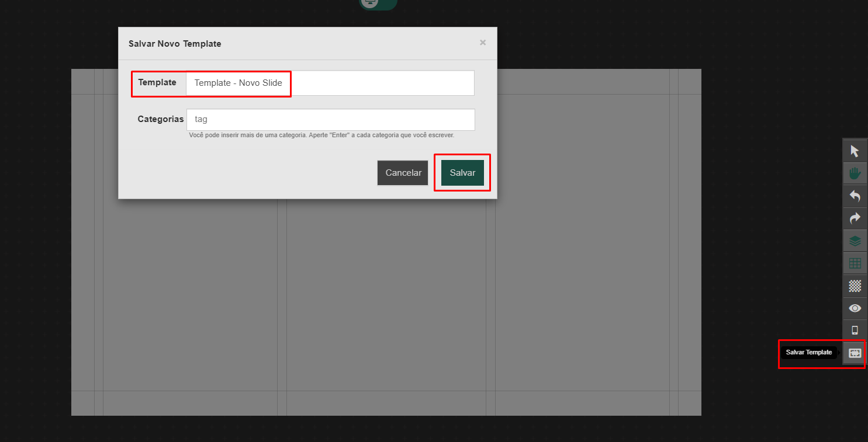The image size is (868, 442).
Task: Click the redo arrow icon
Action: pyautogui.click(x=855, y=218)
